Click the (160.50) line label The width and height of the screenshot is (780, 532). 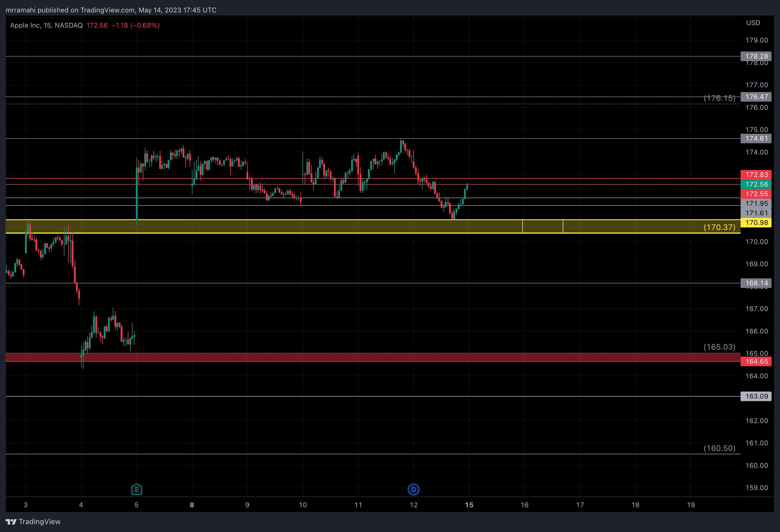[719, 448]
